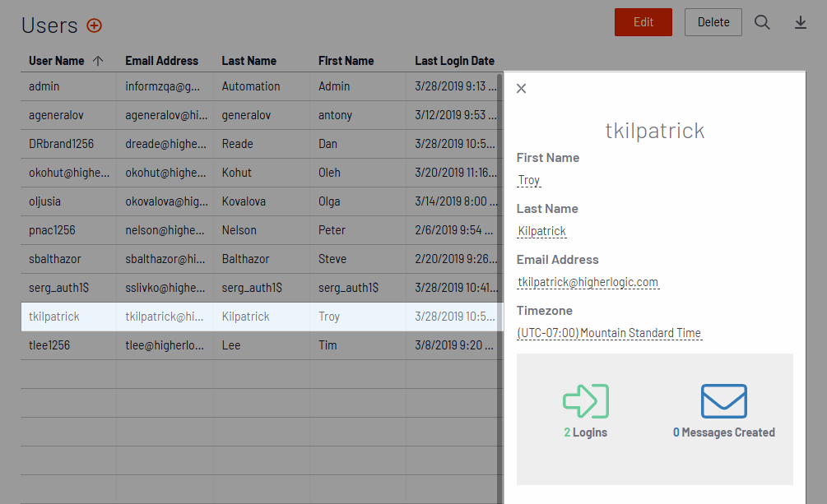Click last name cell Nelson
This screenshot has height=504, width=827.
tap(262, 230)
